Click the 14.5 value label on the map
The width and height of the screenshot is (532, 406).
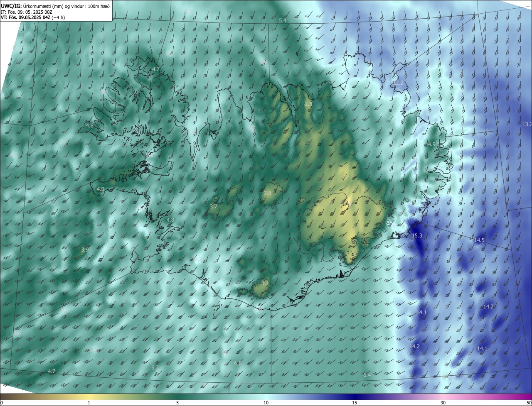(479, 240)
